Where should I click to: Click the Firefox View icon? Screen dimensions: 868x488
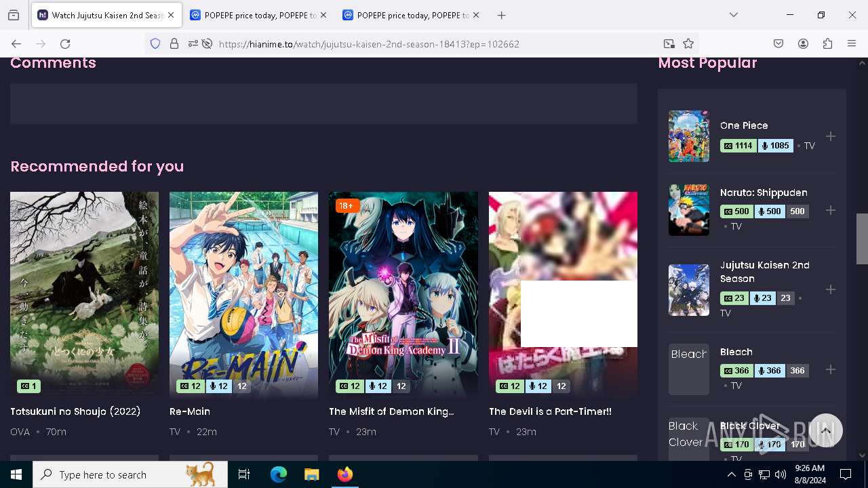point(14,15)
